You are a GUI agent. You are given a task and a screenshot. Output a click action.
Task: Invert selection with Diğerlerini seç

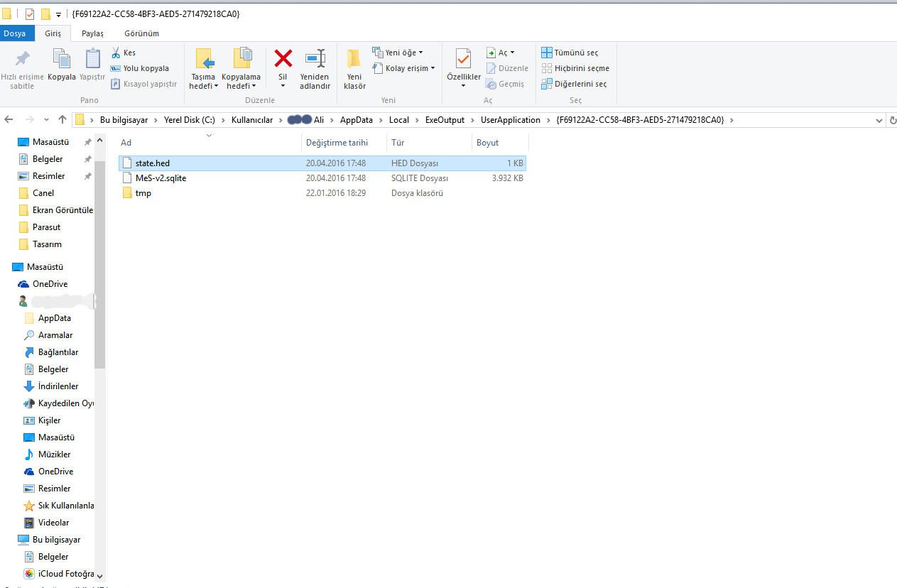(574, 84)
